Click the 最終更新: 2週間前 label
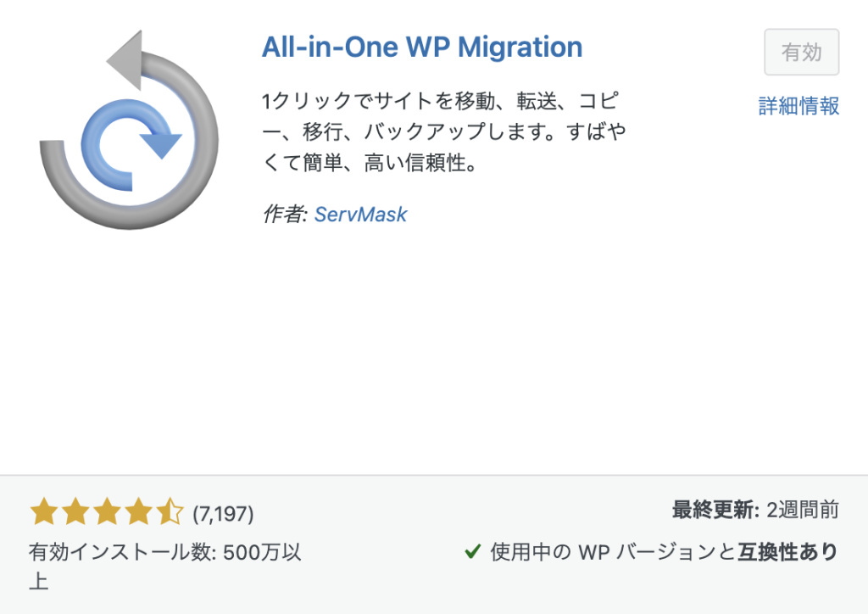Image resolution: width=868 pixels, height=614 pixels. [x=755, y=510]
